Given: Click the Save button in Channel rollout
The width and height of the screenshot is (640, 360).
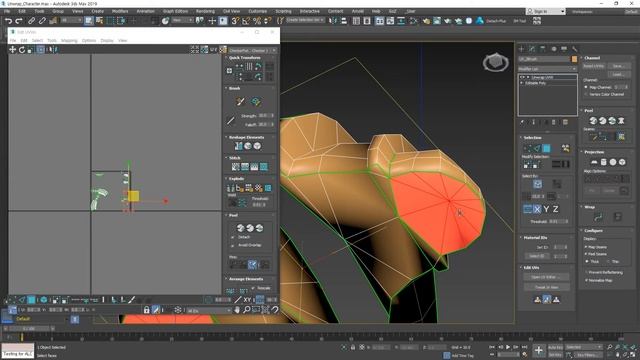Looking at the screenshot, I should pyautogui.click(x=619, y=66).
